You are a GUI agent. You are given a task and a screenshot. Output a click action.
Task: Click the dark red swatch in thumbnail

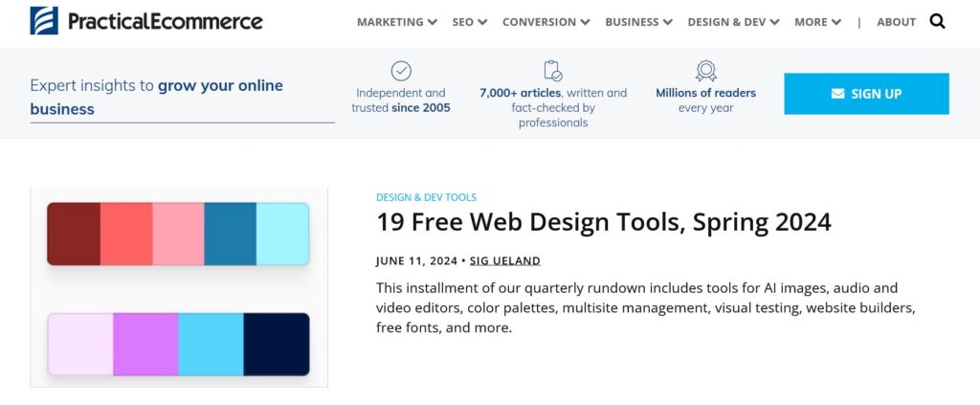tap(74, 234)
